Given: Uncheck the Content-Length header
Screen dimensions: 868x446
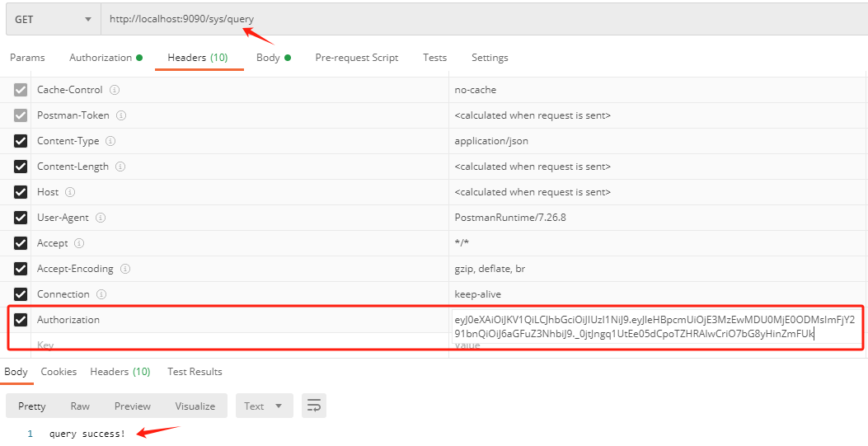Looking at the screenshot, I should point(21,166).
